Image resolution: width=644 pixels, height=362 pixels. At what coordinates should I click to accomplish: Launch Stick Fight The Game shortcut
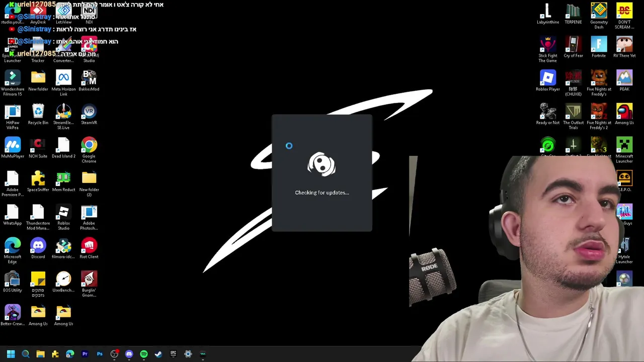tap(548, 49)
